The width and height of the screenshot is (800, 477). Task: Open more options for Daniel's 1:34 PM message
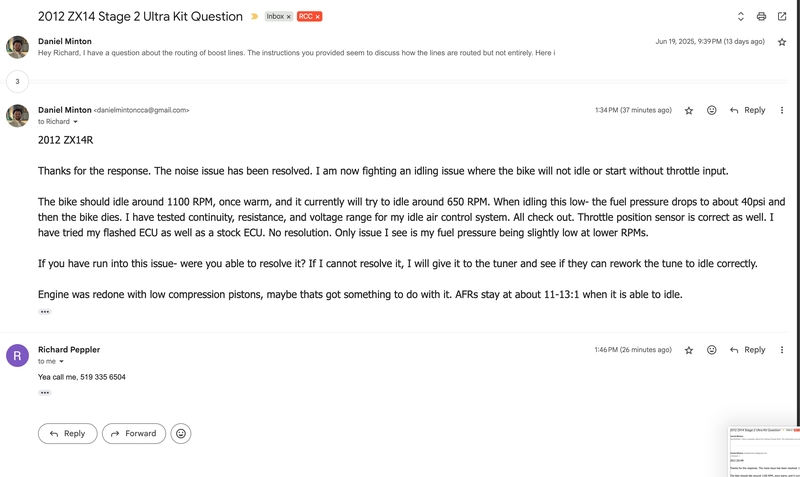782,110
